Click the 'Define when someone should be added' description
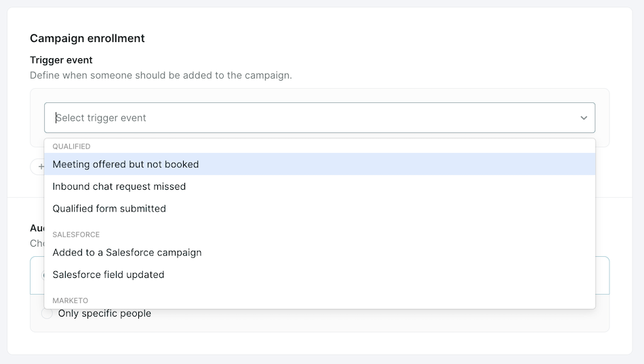The width and height of the screenshot is (644, 364). pyautogui.click(x=161, y=76)
